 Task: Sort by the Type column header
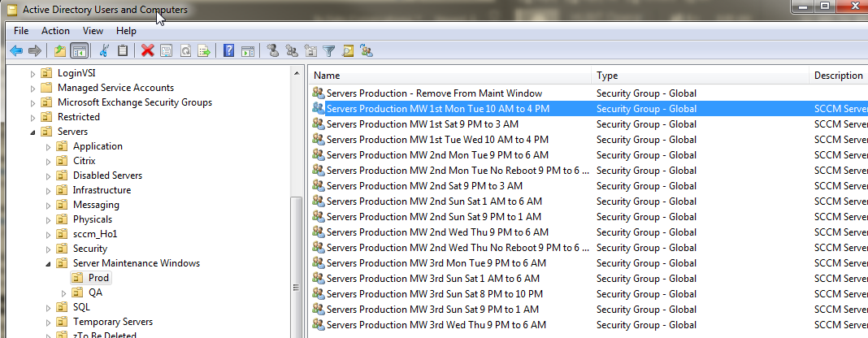click(x=701, y=76)
